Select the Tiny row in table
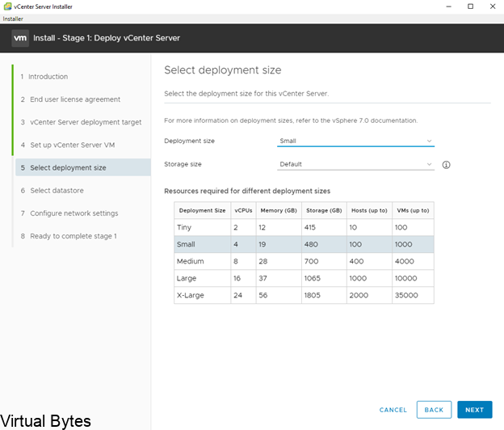 [304, 227]
